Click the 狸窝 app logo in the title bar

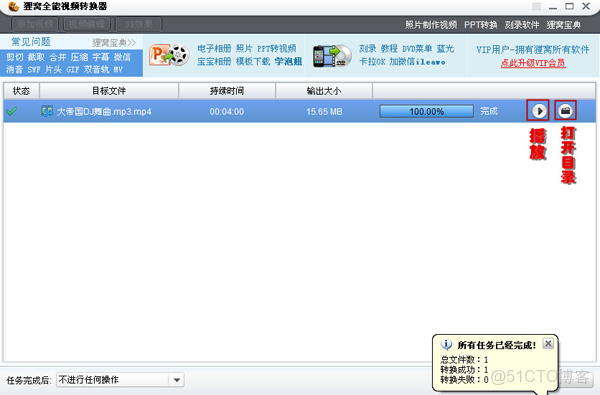tap(13, 7)
